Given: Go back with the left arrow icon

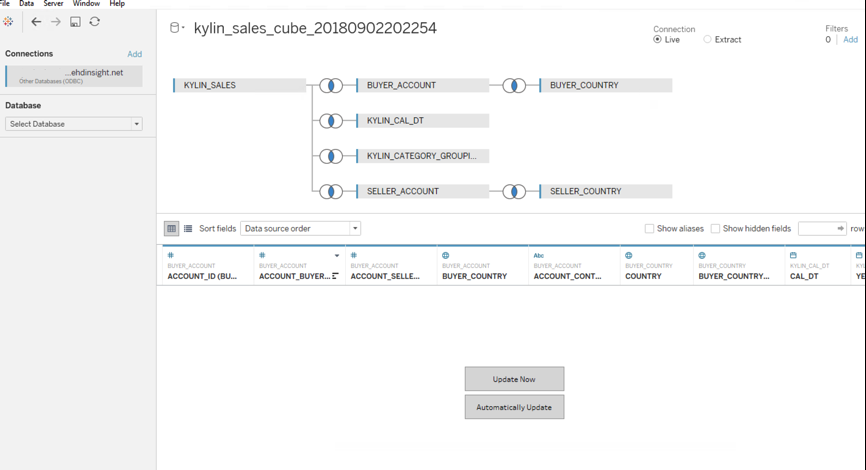Looking at the screenshot, I should (36, 22).
